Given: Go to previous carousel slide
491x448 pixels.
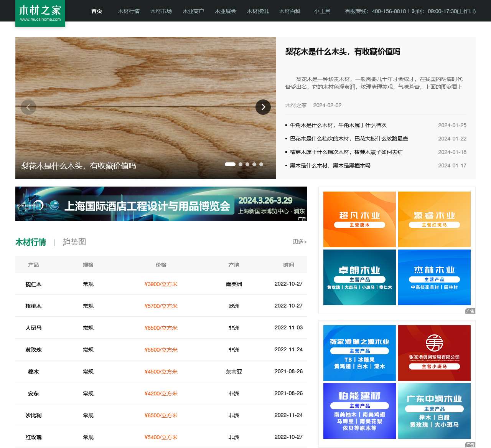Looking at the screenshot, I should 28,107.
